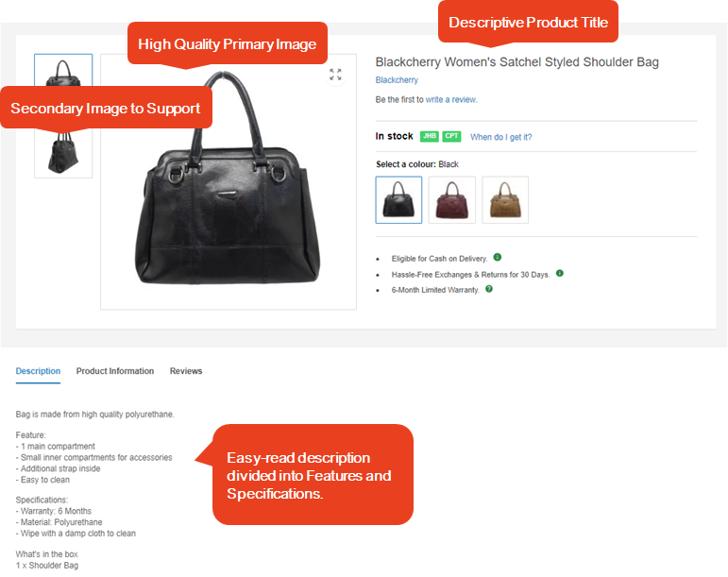Click the write a review link
The height and width of the screenshot is (577, 728).
451,99
